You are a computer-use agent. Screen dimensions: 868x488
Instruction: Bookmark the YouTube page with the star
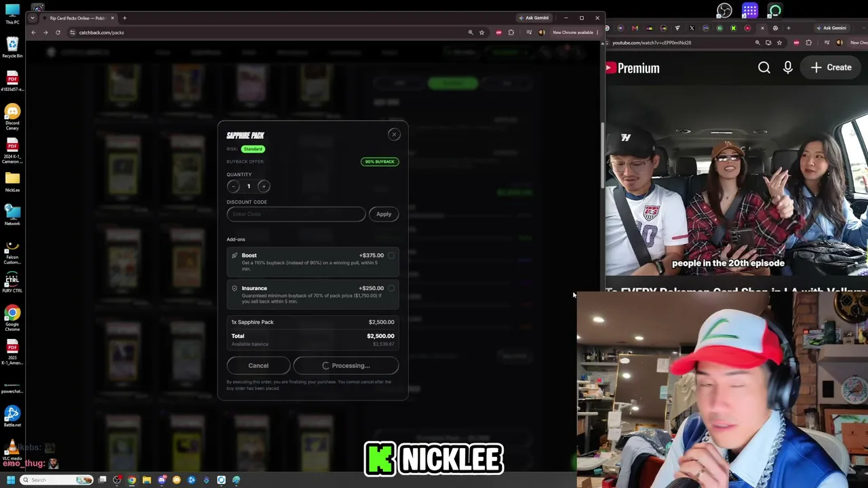click(779, 43)
